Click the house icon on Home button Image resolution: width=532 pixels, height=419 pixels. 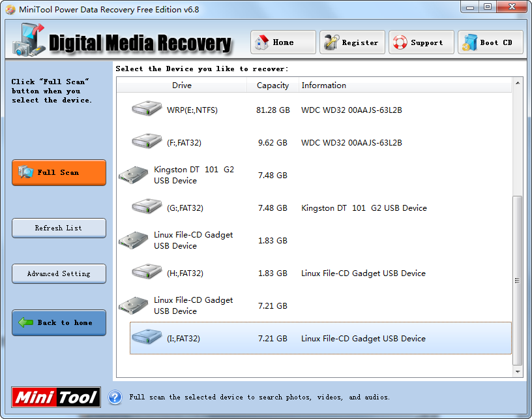pos(261,42)
